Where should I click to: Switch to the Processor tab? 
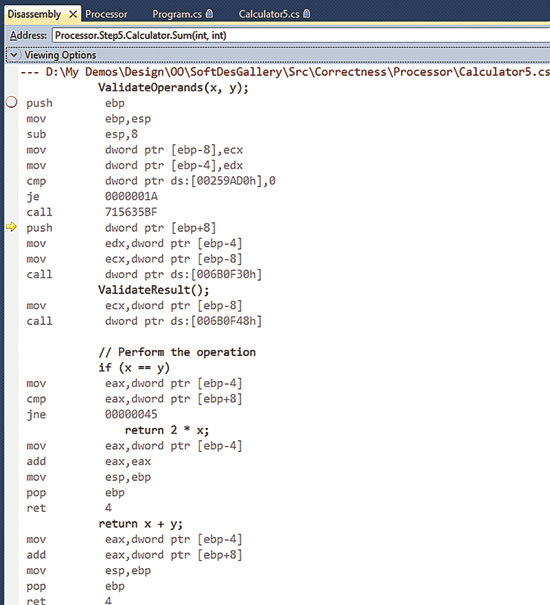(x=106, y=14)
